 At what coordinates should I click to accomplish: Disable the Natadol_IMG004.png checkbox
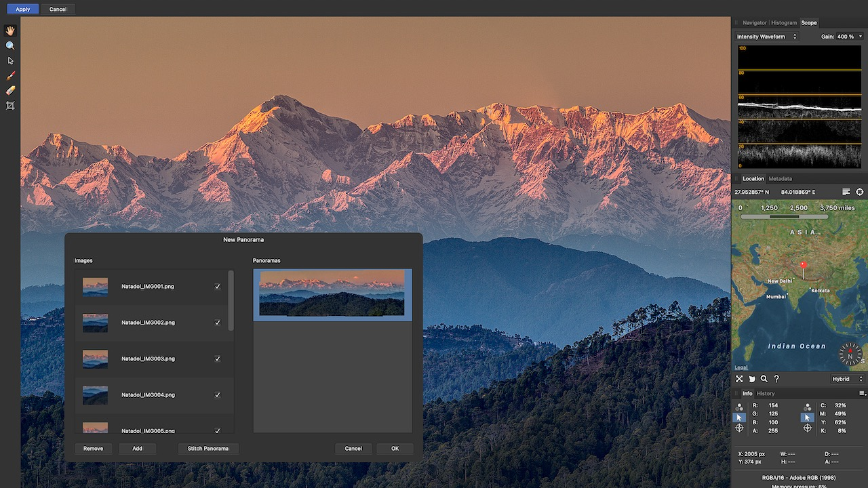click(218, 394)
